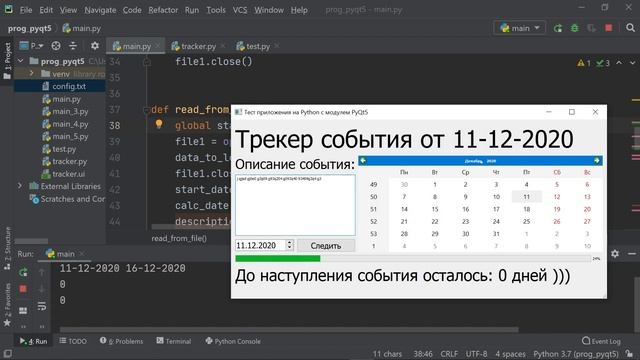Open the VCS menu
Viewport: 640px width, 360px height.
(240, 10)
